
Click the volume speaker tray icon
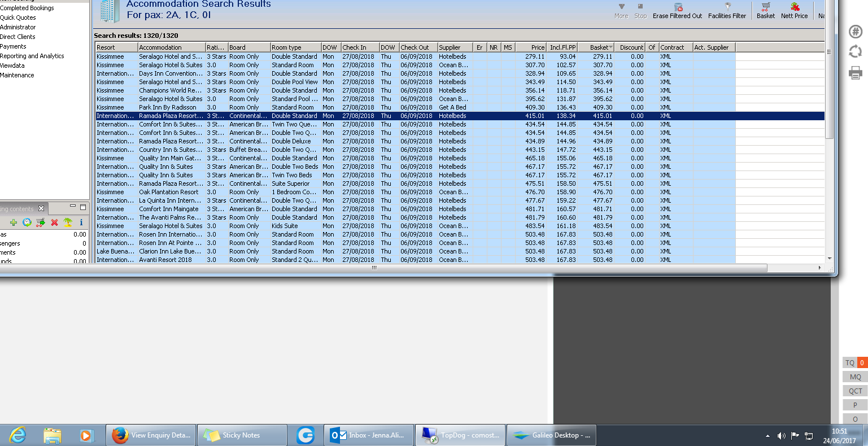click(x=782, y=435)
